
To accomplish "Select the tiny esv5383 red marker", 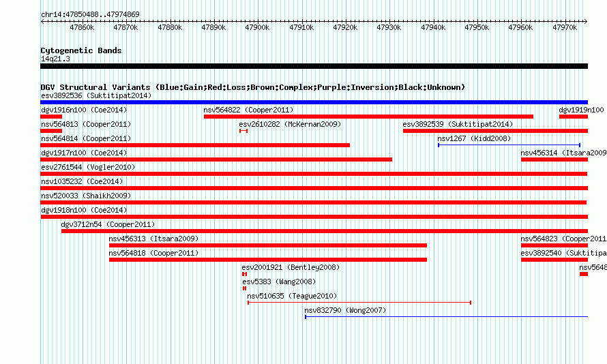I will (244, 288).
